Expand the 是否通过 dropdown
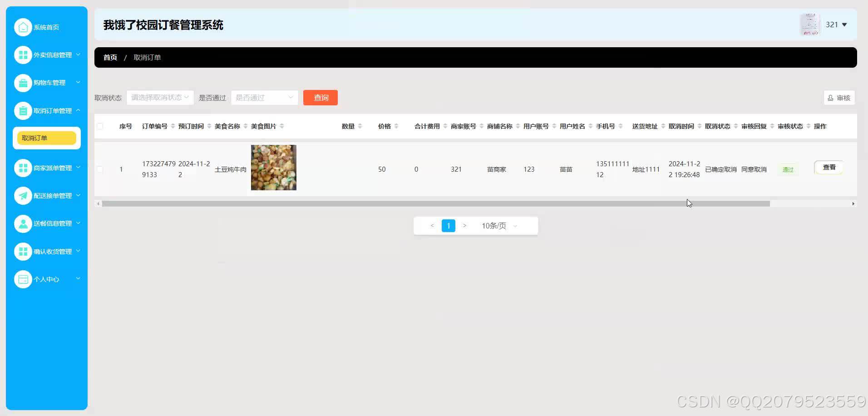Image resolution: width=868 pixels, height=416 pixels. [264, 97]
